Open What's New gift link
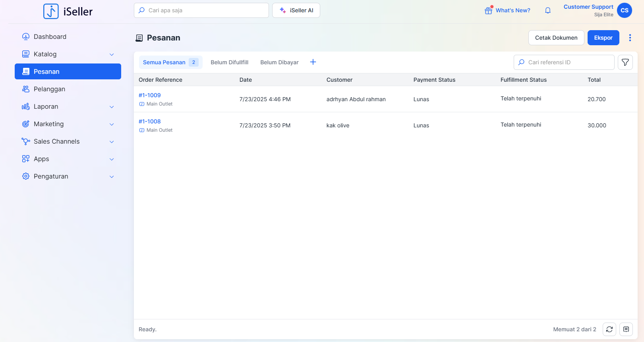This screenshot has width=644, height=342. pyautogui.click(x=507, y=11)
